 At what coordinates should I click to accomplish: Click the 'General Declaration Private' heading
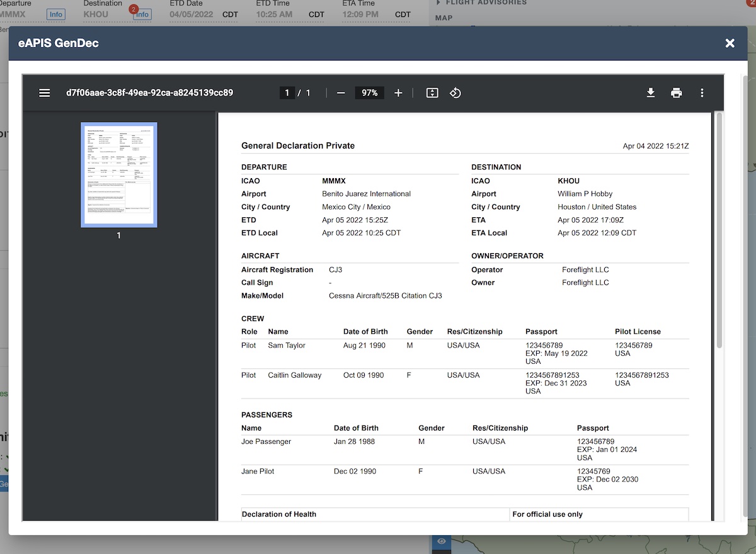click(x=298, y=145)
